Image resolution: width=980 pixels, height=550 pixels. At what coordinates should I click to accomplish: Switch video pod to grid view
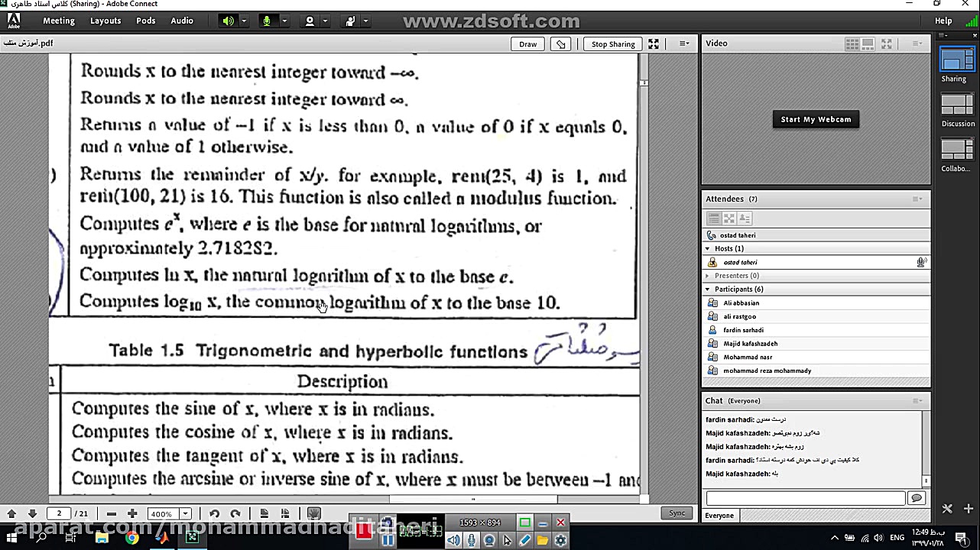pos(852,44)
